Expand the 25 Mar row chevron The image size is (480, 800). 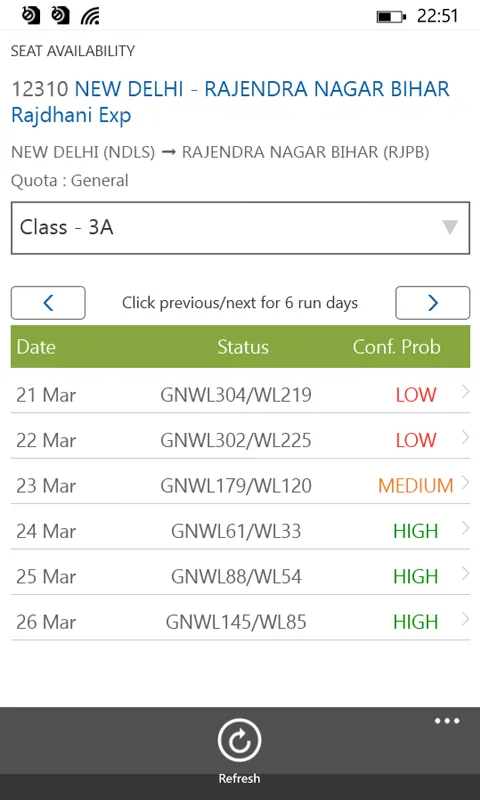tap(465, 573)
